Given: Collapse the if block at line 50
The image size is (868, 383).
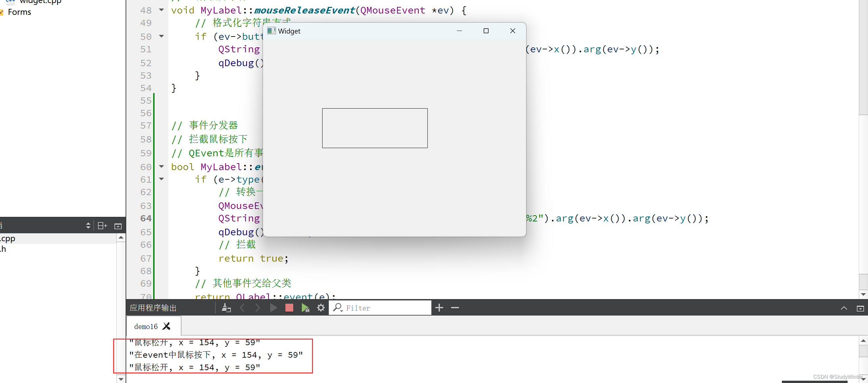Looking at the screenshot, I should tap(161, 36).
